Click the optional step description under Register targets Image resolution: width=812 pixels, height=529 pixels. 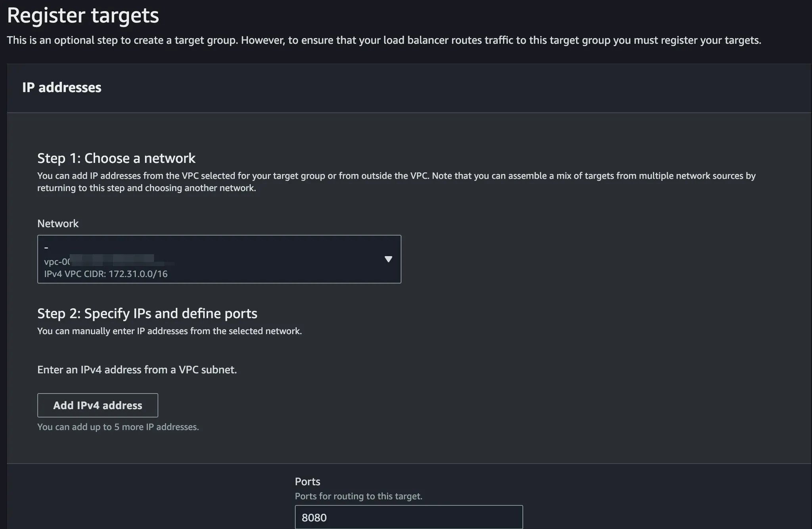click(x=384, y=40)
